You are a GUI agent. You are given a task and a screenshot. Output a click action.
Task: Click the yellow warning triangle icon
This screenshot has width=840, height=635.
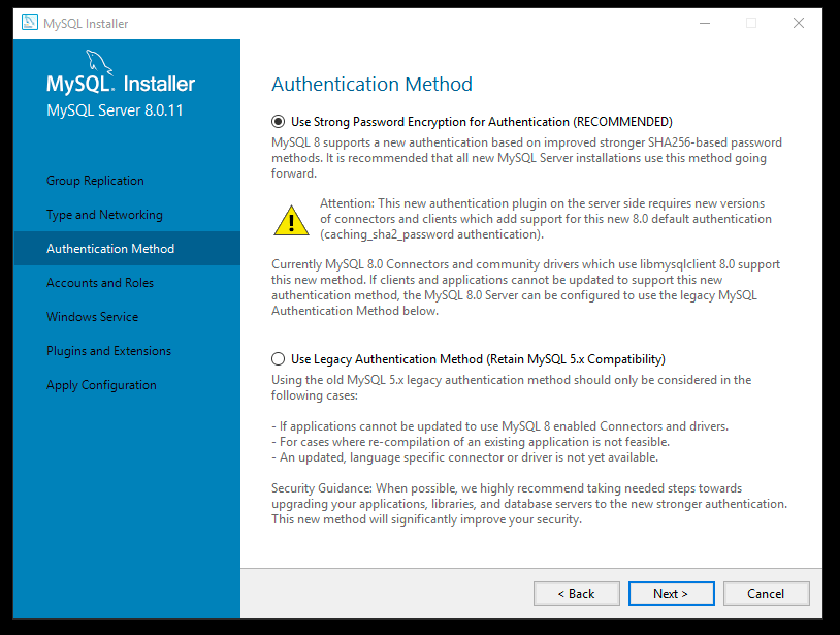(292, 220)
